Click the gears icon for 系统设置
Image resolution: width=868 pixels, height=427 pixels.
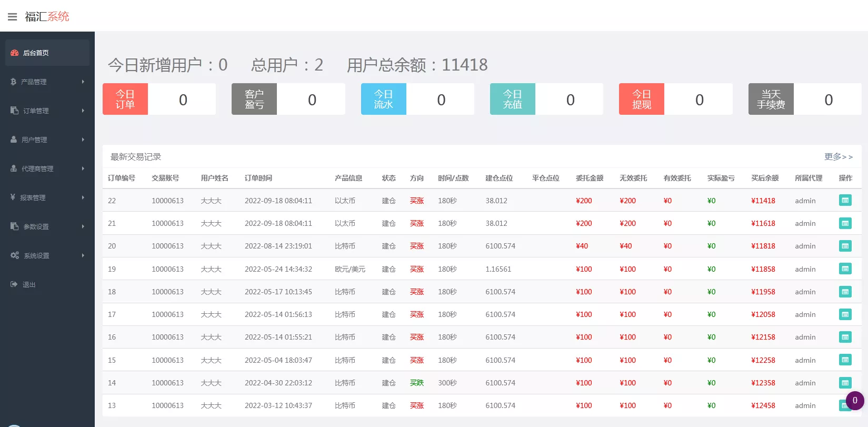15,255
